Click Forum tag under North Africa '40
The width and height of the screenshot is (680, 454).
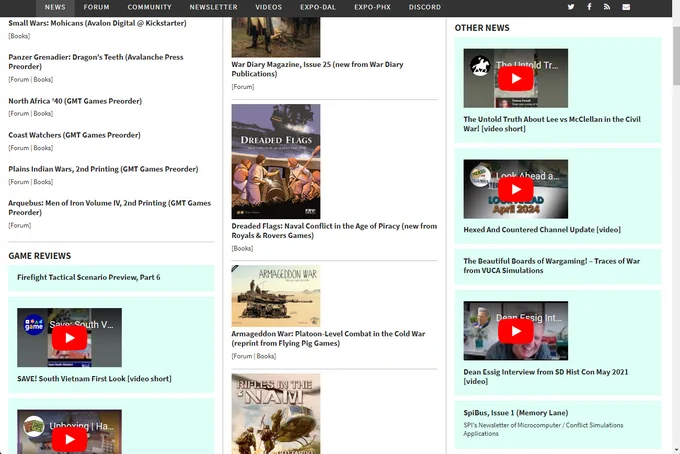tap(20, 114)
